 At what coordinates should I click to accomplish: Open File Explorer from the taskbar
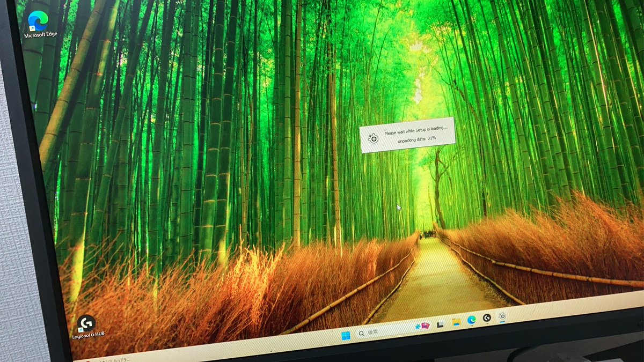456,322
